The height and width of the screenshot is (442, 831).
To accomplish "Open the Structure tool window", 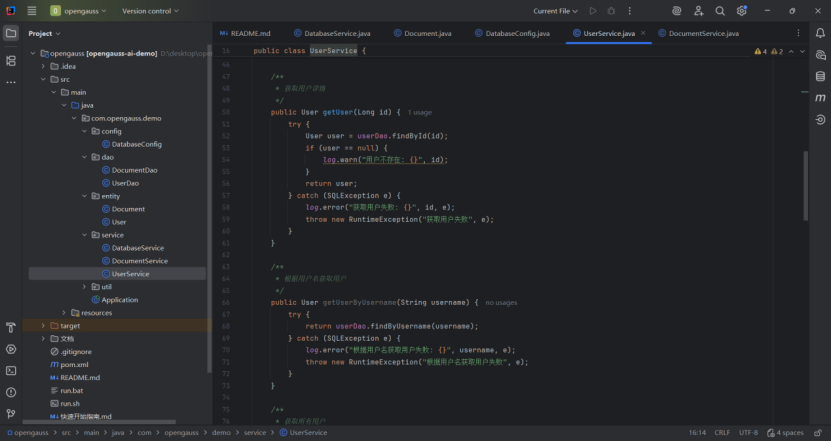I will tap(11, 61).
